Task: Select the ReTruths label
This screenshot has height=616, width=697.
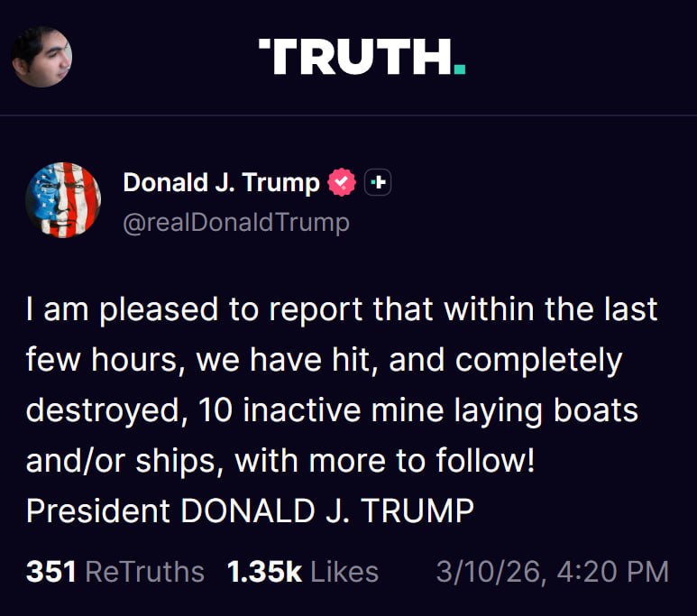Action: (145, 572)
